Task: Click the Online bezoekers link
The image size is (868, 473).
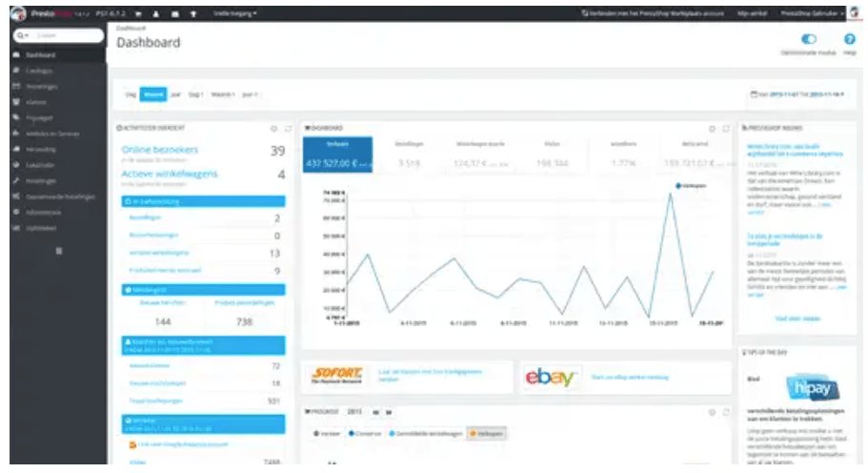Action: [x=163, y=152]
